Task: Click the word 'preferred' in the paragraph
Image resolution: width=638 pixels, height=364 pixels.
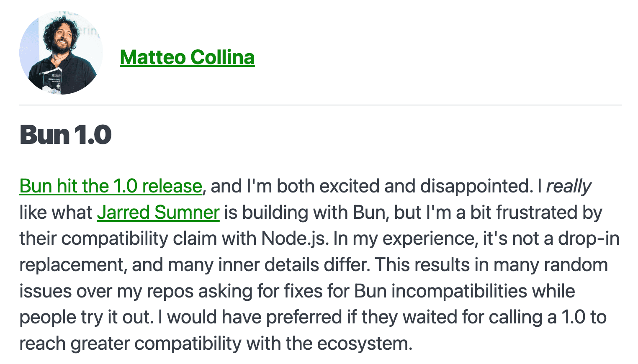Action: click(304, 317)
